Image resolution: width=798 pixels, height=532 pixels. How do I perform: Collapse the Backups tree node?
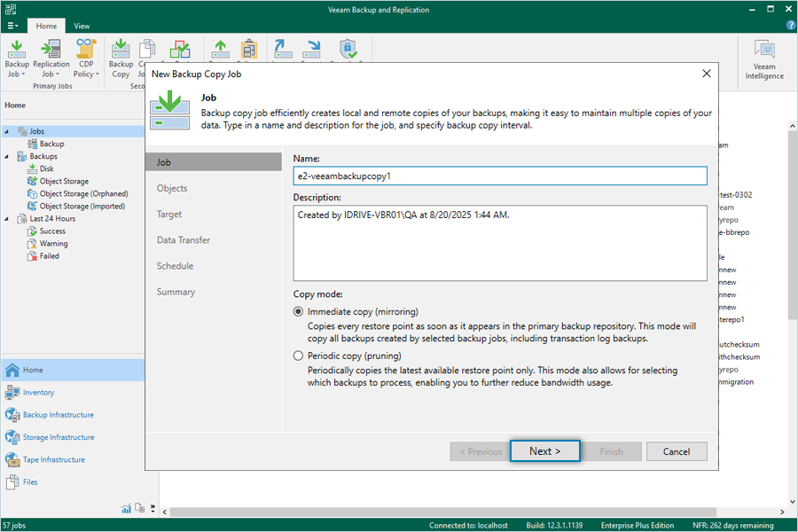[6, 156]
